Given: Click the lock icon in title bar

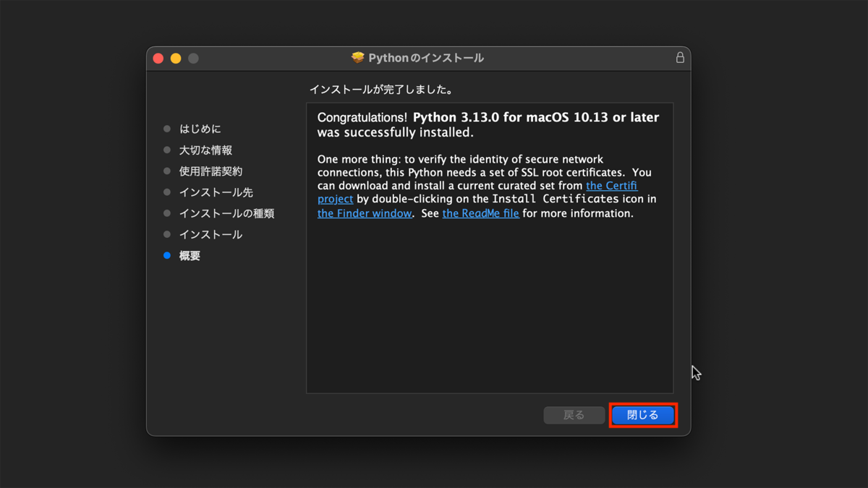Looking at the screenshot, I should pos(680,58).
